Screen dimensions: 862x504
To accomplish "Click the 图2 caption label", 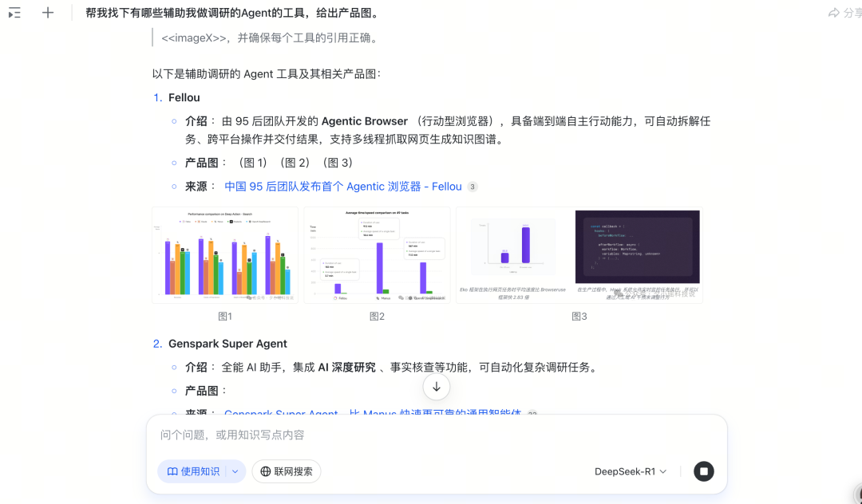I will (377, 317).
